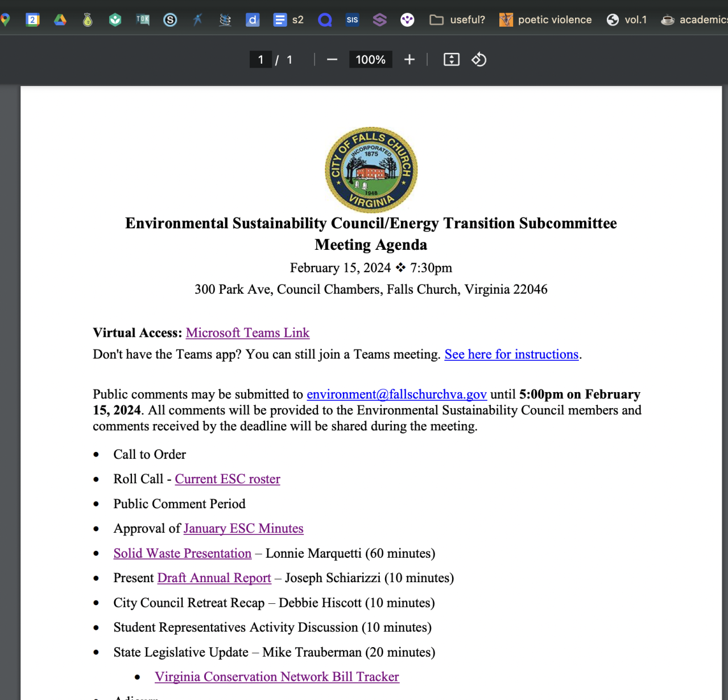
Task: Open the Google Calendar bookmark
Action: tap(33, 20)
